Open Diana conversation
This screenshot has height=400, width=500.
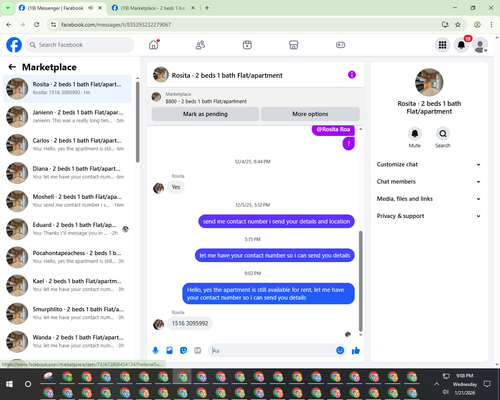tap(67, 173)
